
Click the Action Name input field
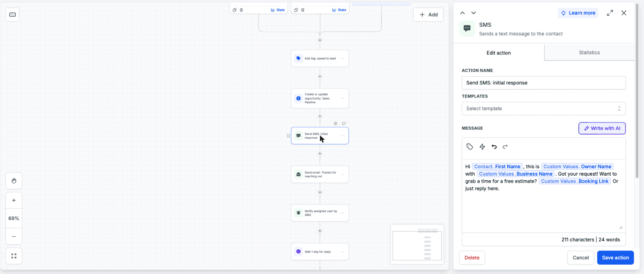(543, 83)
